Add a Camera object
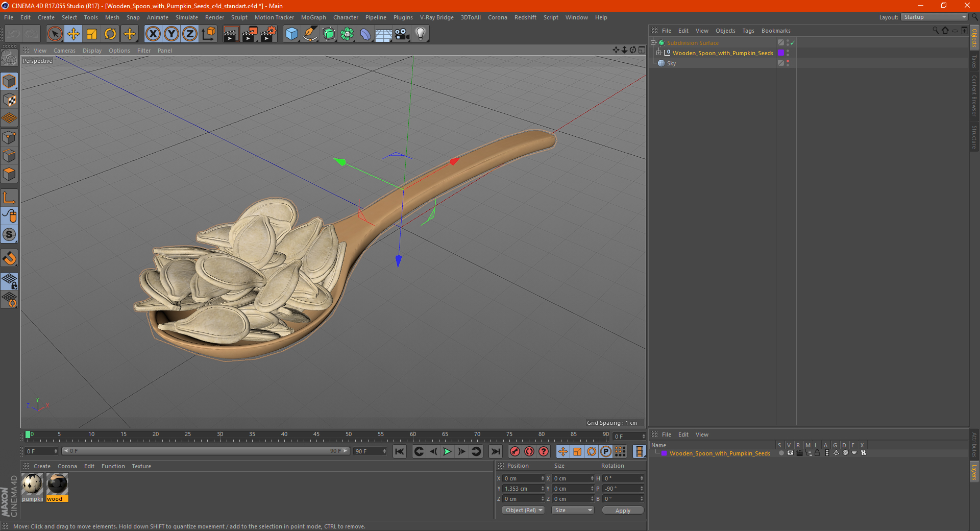Image resolution: width=980 pixels, height=531 pixels. point(402,34)
